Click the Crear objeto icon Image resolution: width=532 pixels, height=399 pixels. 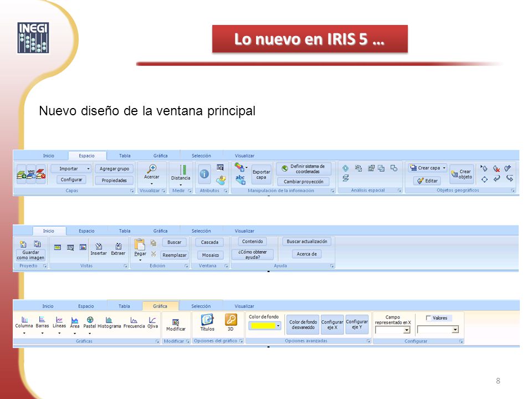pyautogui.click(x=454, y=175)
